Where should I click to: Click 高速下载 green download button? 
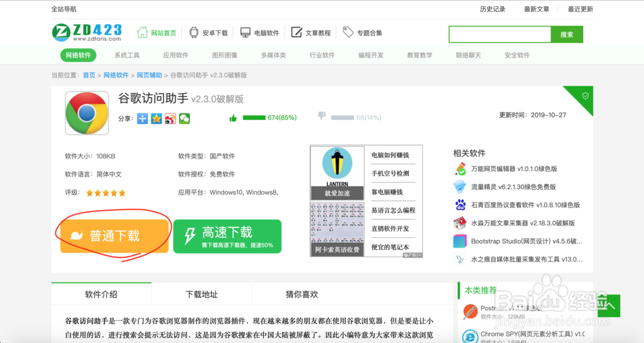click(x=227, y=237)
